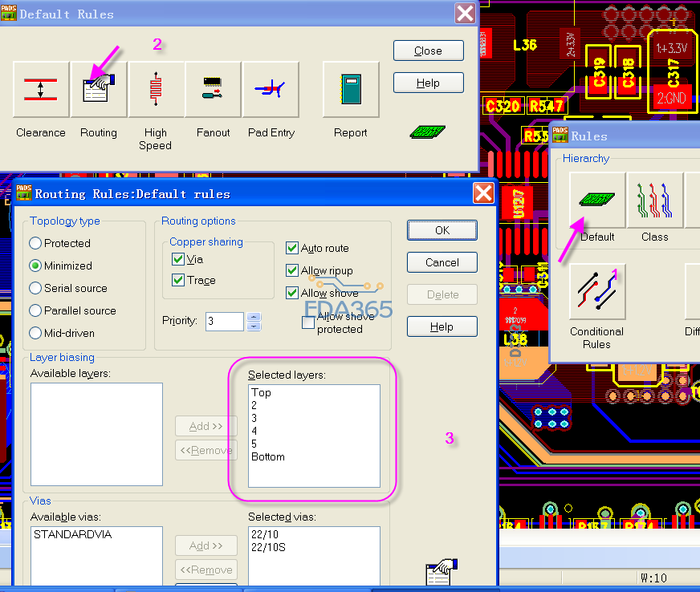Image resolution: width=700 pixels, height=592 pixels.
Task: Toggle Allow ripup checkbox
Action: [x=292, y=270]
